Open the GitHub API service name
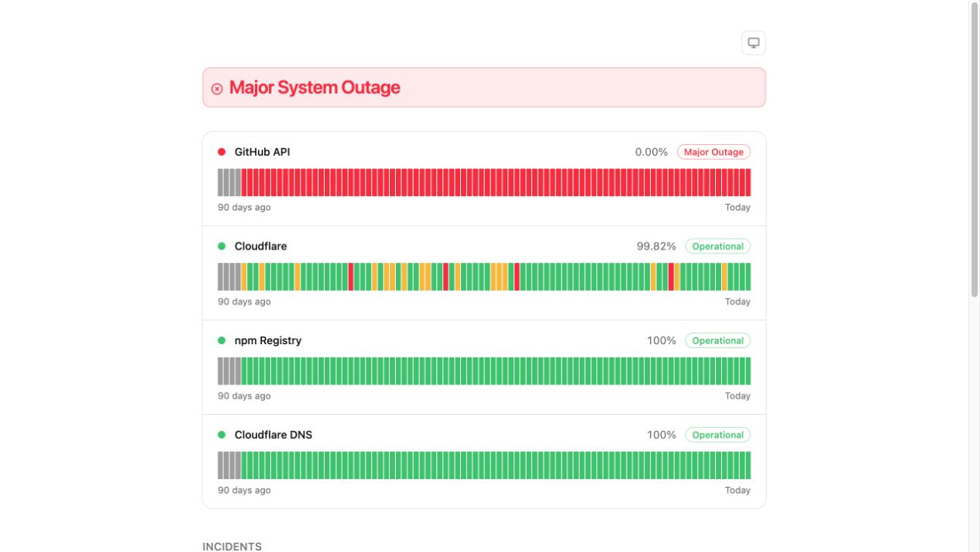The height and width of the screenshot is (552, 980). 262,152
